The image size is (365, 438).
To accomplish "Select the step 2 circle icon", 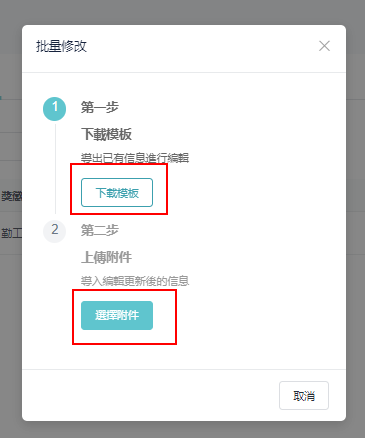I will (x=55, y=231).
